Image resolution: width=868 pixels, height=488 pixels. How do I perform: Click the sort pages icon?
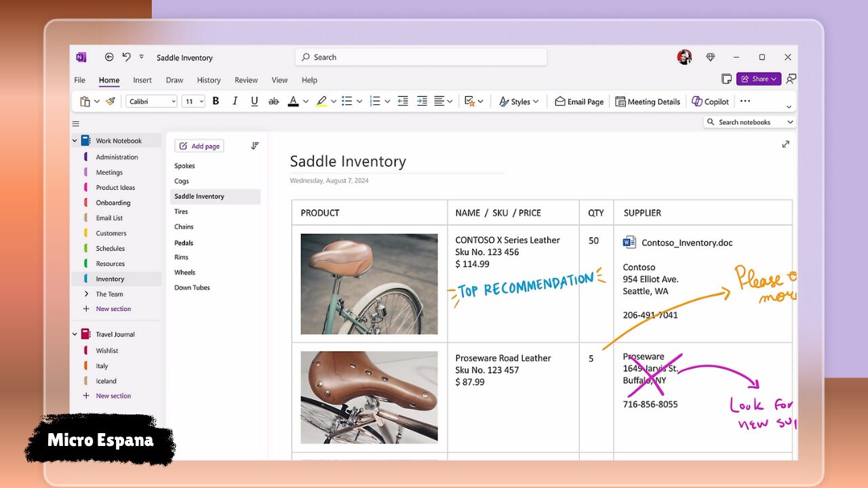point(255,146)
